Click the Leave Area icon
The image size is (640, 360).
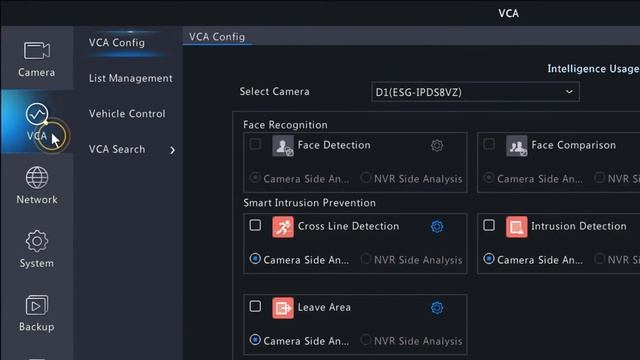click(x=283, y=308)
